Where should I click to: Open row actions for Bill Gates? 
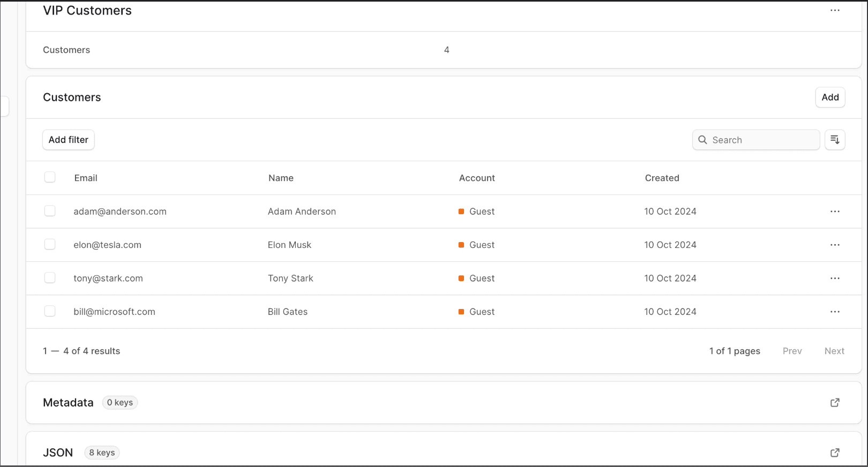click(835, 312)
